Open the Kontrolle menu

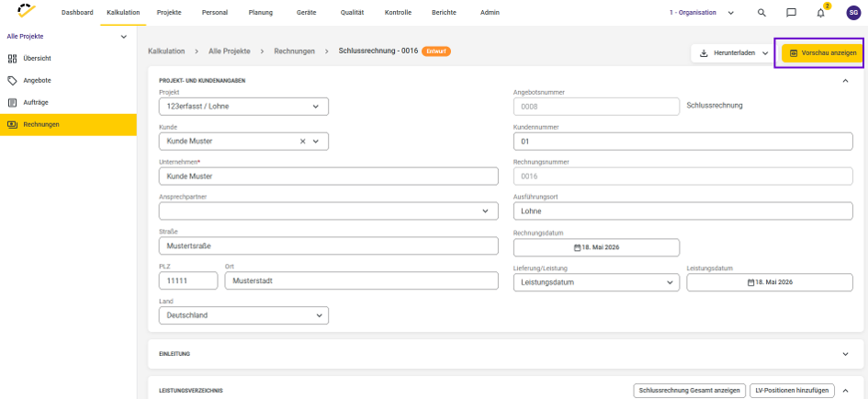point(398,12)
